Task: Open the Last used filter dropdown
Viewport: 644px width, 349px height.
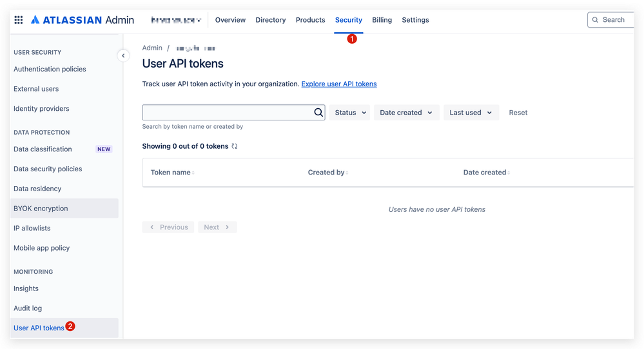Action: (471, 113)
